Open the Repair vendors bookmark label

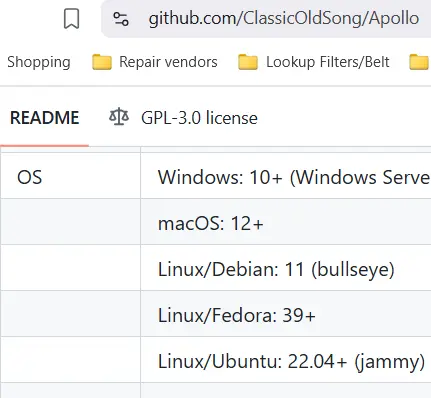(168, 62)
